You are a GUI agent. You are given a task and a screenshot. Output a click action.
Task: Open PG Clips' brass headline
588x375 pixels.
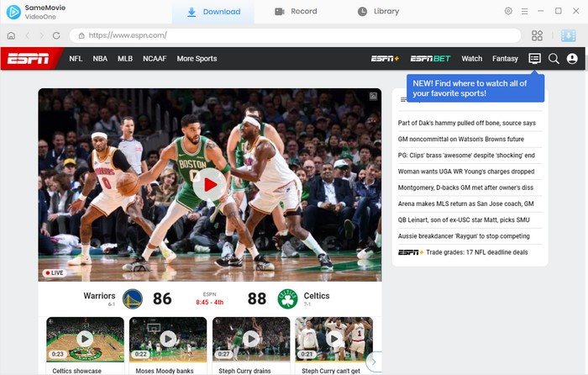click(x=466, y=156)
